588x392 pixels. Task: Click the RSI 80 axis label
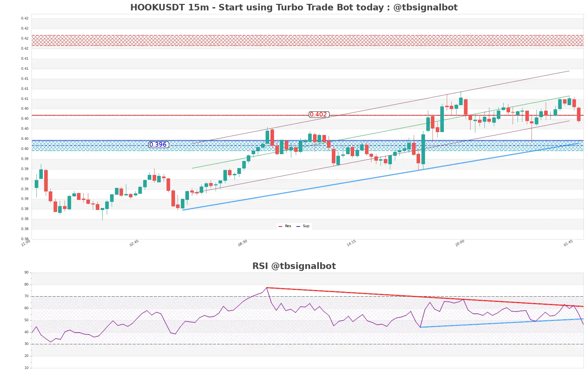click(x=26, y=285)
